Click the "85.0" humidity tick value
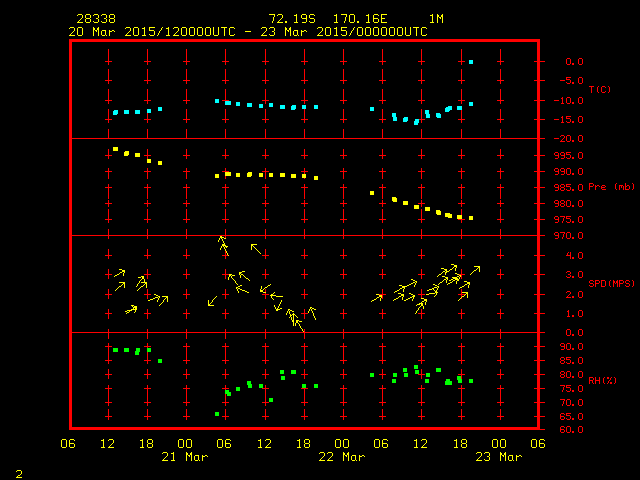The image size is (640, 480). coord(571,361)
